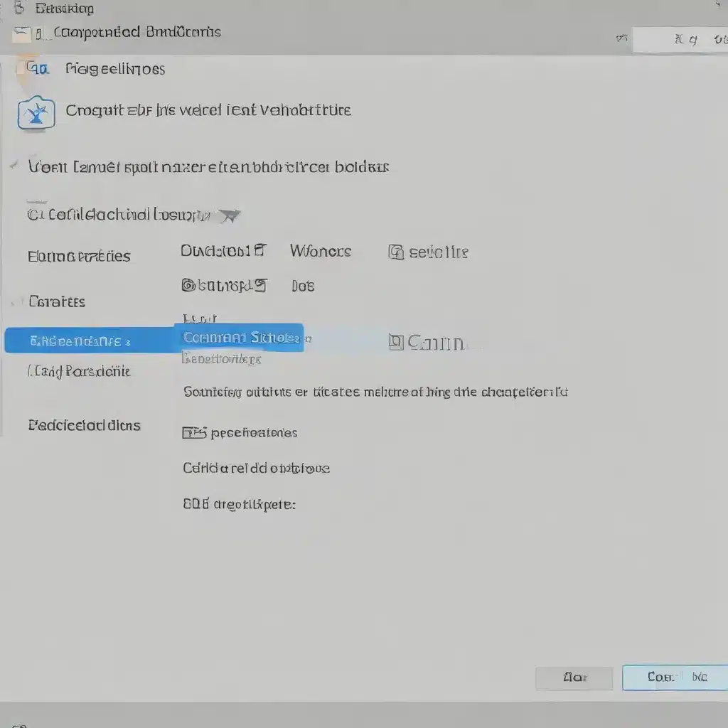The width and height of the screenshot is (728, 728).
Task: Click the blue 'Gio' icon beside Fiegeelinoes
Action: coord(37,69)
